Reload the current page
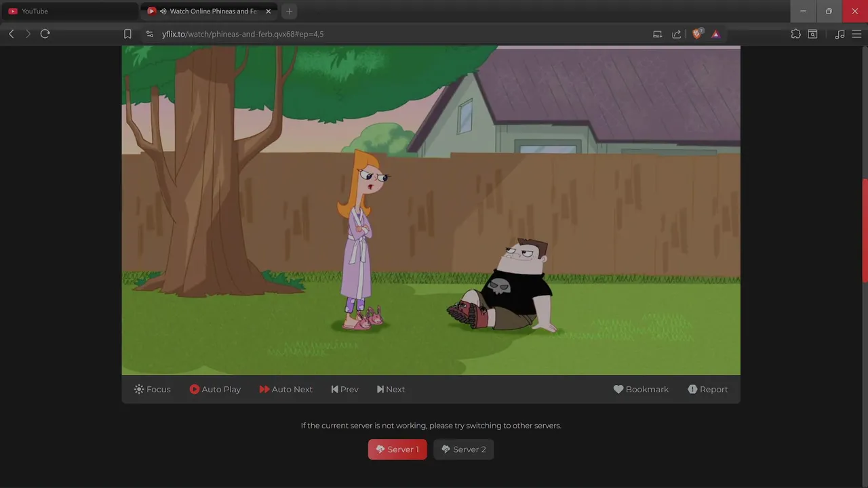 coord(45,34)
